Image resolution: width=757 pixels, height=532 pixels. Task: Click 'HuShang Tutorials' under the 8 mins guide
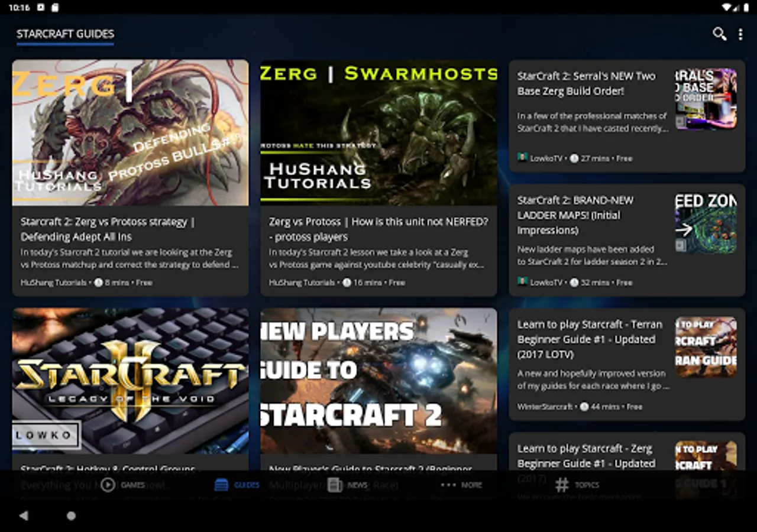[x=53, y=283]
